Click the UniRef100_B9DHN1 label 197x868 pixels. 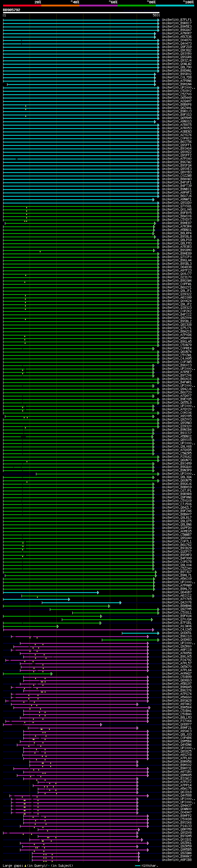click(176, 71)
